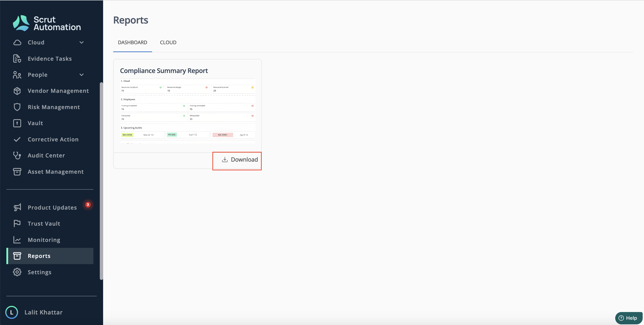The width and height of the screenshot is (644, 325).
Task: Click the Reports archive icon in sidebar
Action: coord(17,256)
